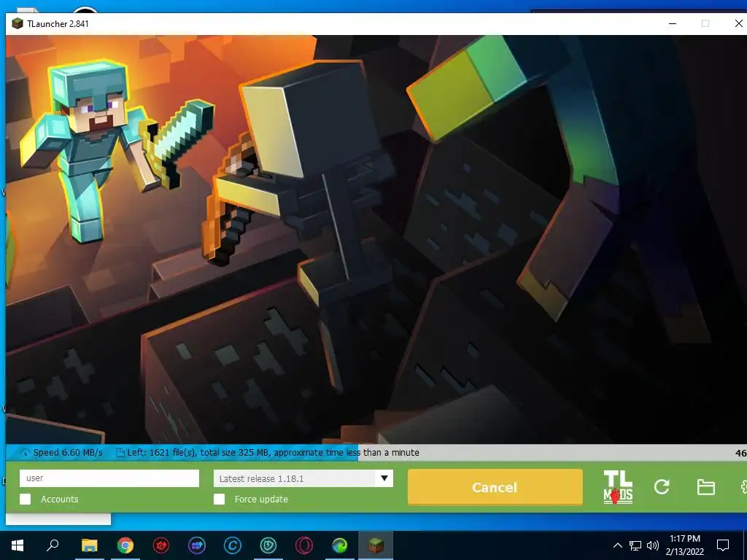Open the settings gear icon in launcher

(x=743, y=486)
